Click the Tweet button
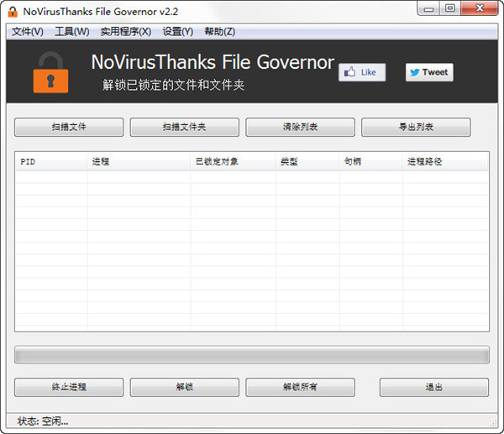 (x=429, y=72)
